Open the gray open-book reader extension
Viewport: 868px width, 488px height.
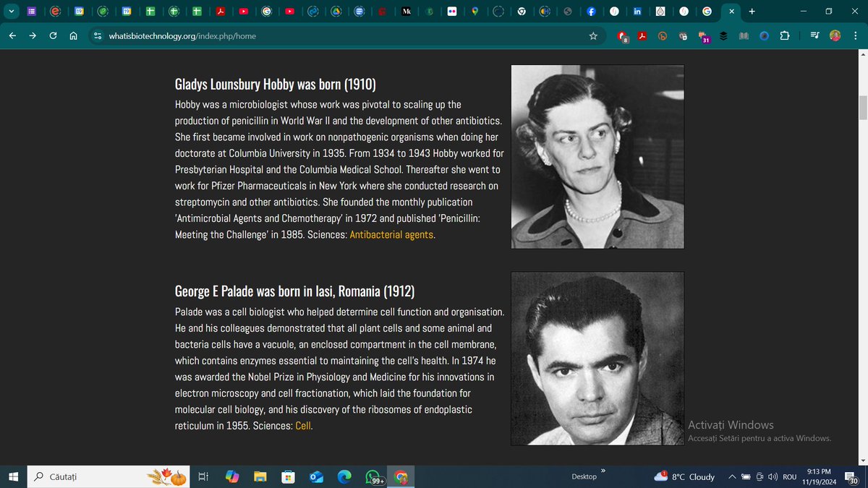pyautogui.click(x=744, y=35)
